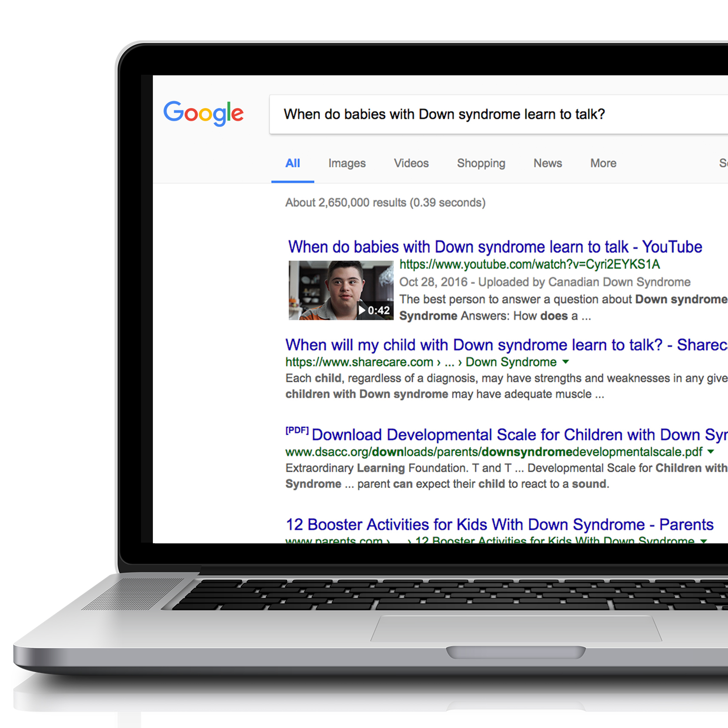Open the More search options menu
This screenshot has height=728, width=728.
pos(603,163)
